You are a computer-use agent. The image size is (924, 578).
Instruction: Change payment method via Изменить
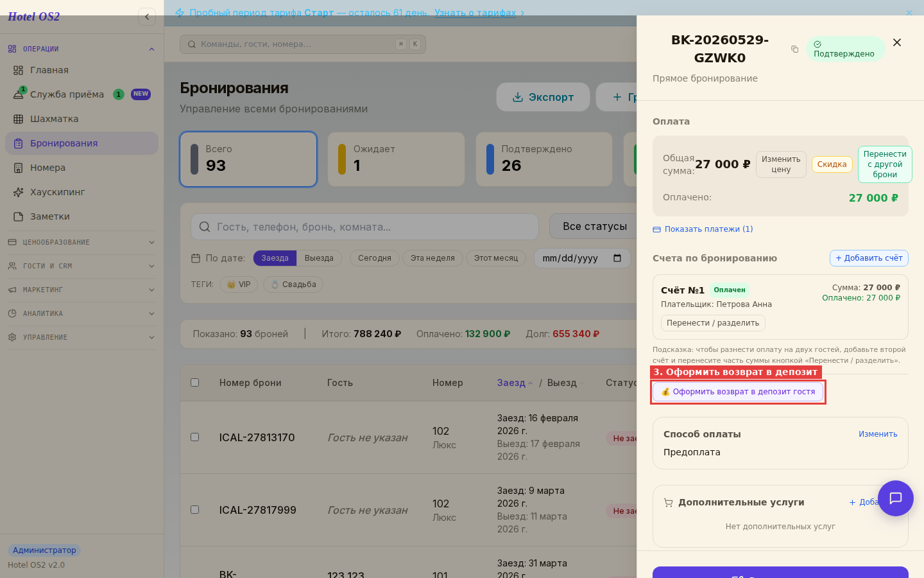point(878,434)
